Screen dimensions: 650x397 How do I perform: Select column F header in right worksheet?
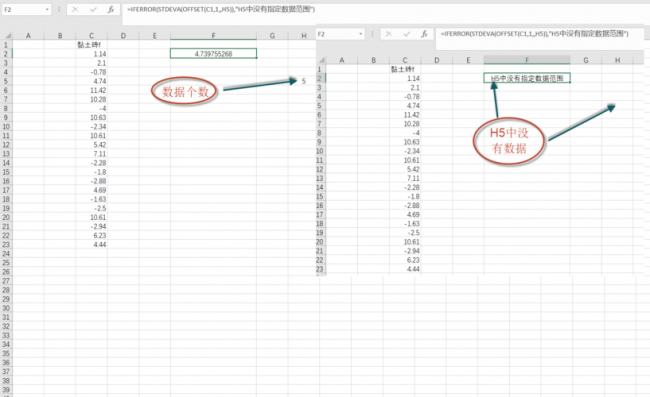click(527, 60)
